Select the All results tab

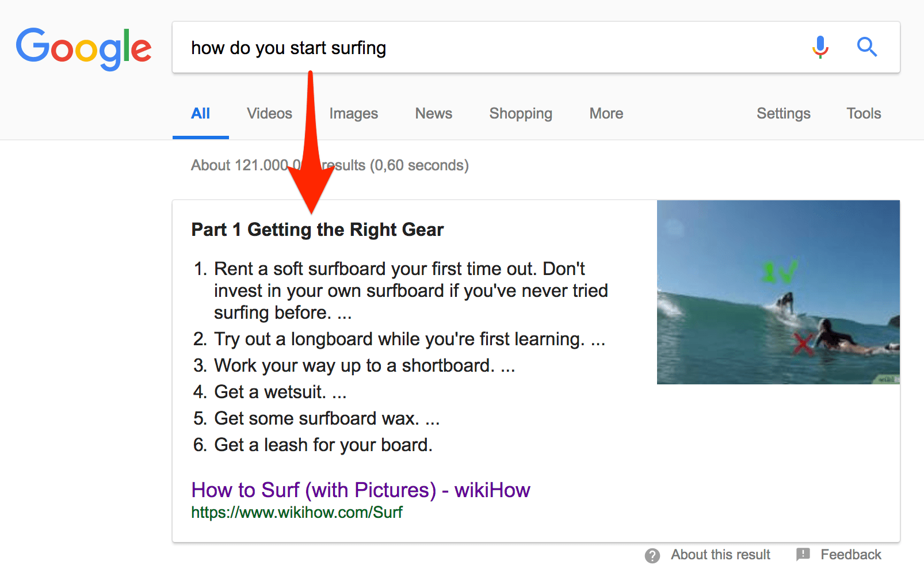tap(200, 114)
